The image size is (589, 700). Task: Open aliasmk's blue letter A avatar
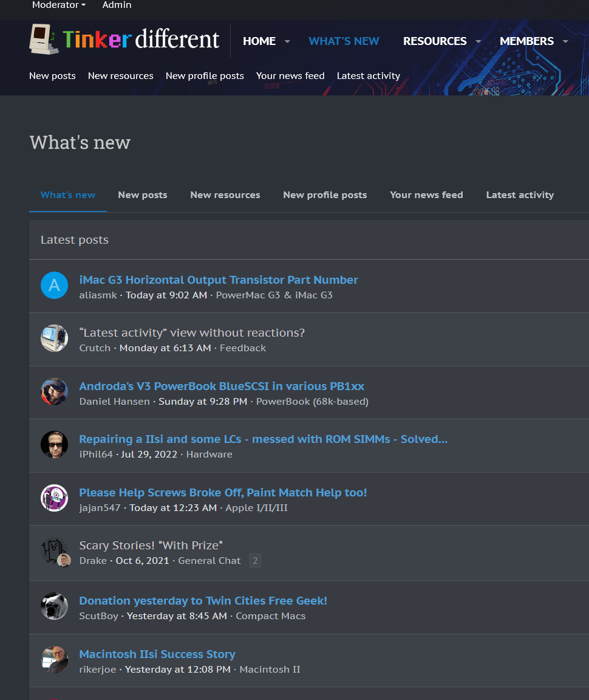55,285
